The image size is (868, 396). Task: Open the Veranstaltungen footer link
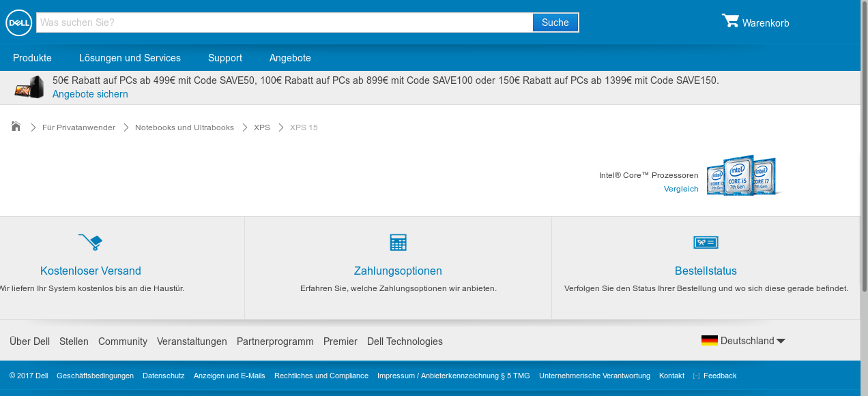192,341
